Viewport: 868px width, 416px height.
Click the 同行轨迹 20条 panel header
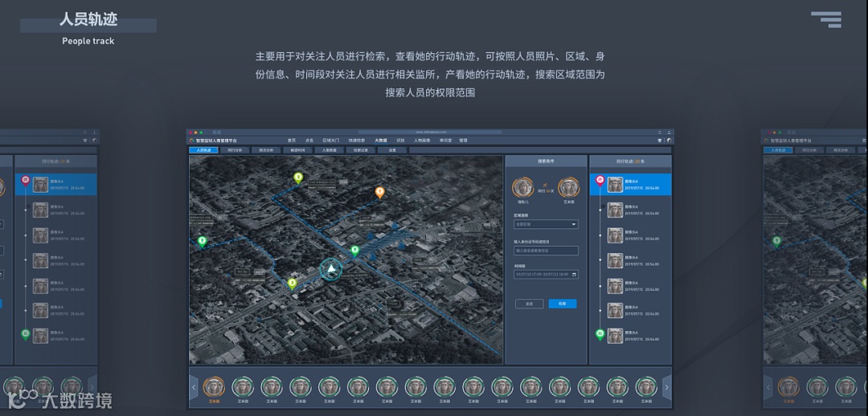pos(631,161)
